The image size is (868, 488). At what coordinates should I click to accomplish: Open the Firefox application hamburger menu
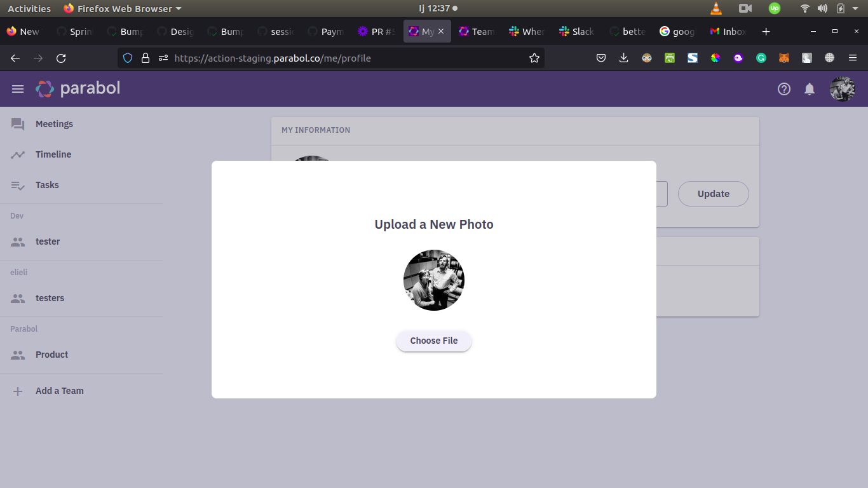coord(852,58)
